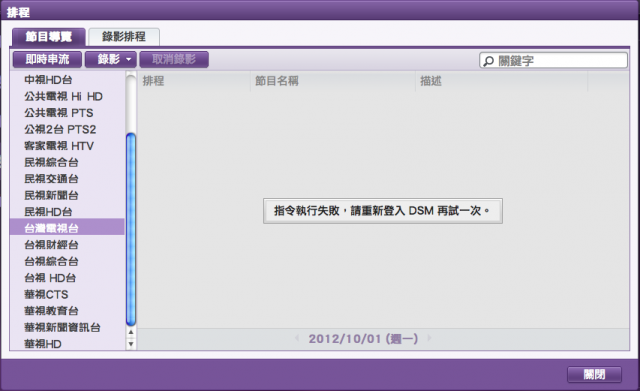Screen dimensions: 640x391
Task: Click the 關閉 button
Action: coord(594,374)
